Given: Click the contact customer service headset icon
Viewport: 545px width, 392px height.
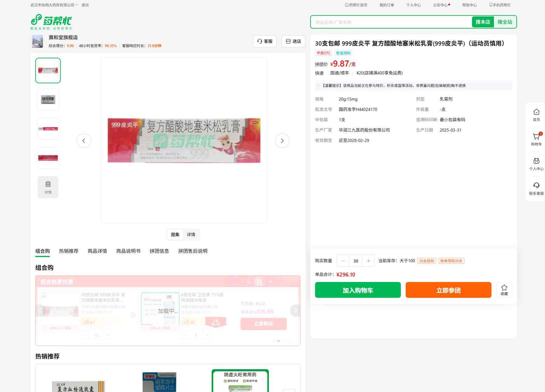Looking at the screenshot, I should [x=536, y=186].
